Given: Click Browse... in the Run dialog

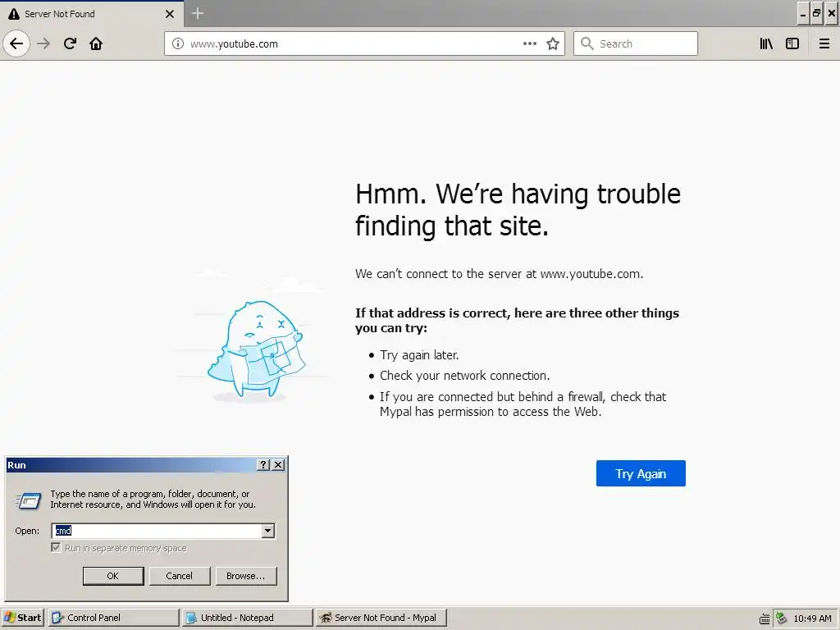Looking at the screenshot, I should [246, 576].
